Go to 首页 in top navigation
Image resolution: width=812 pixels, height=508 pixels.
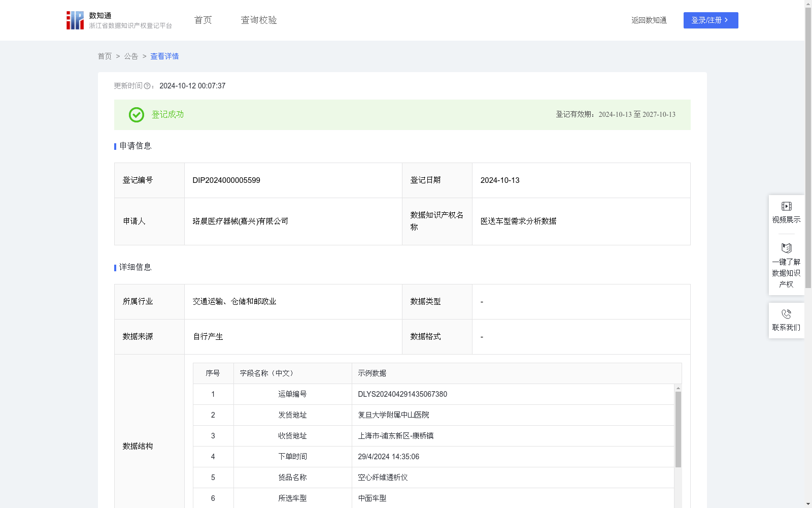[203, 20]
